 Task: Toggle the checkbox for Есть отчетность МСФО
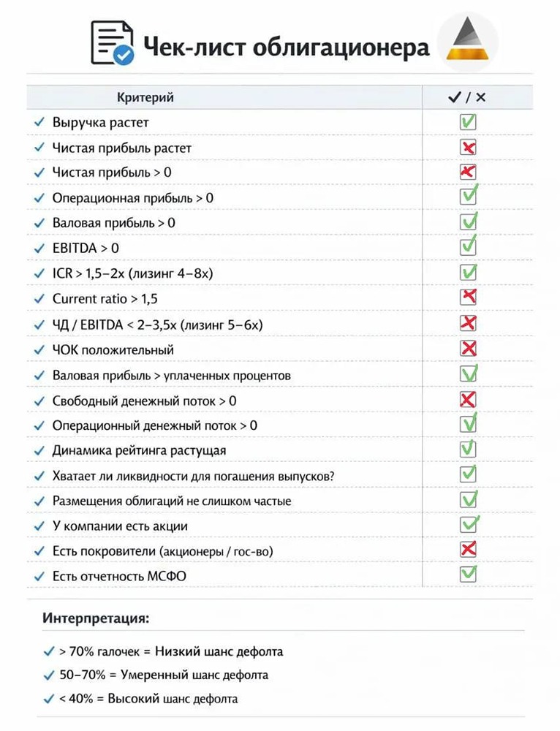(x=468, y=574)
